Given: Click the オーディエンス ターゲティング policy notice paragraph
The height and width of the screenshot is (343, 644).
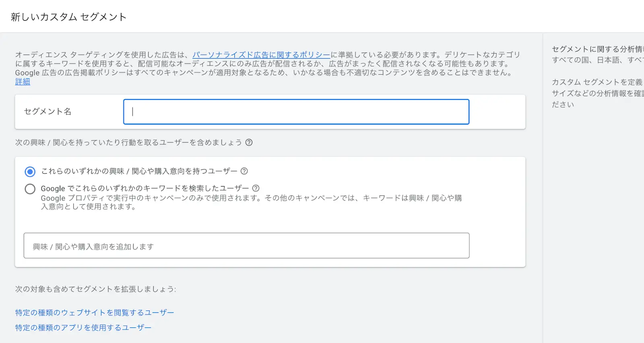Looking at the screenshot, I should (x=266, y=64).
